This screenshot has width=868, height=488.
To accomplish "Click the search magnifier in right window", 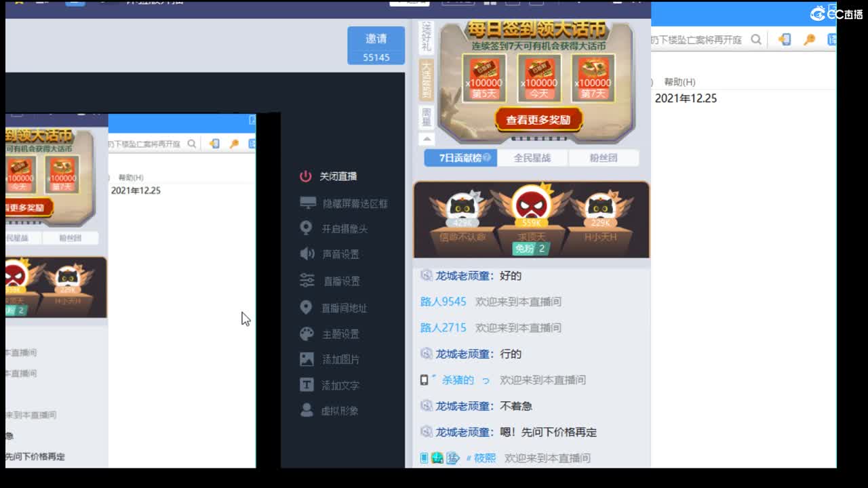I will pyautogui.click(x=756, y=40).
